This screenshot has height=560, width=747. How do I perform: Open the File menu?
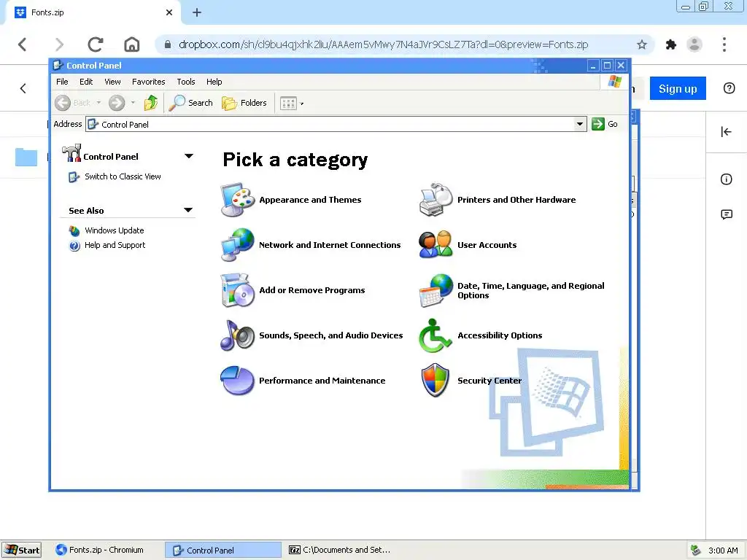[62, 82]
